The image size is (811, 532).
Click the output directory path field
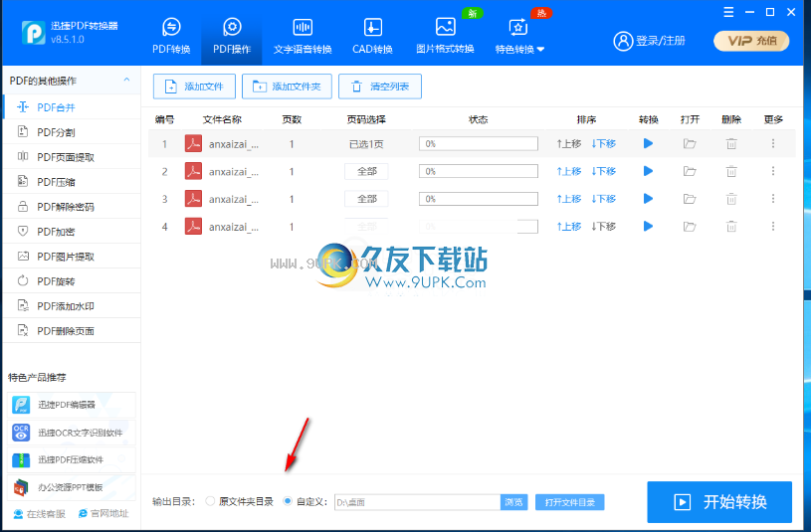pyautogui.click(x=417, y=502)
